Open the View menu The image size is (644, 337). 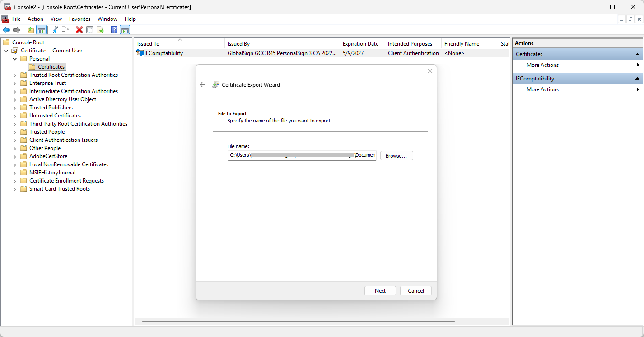coord(56,19)
